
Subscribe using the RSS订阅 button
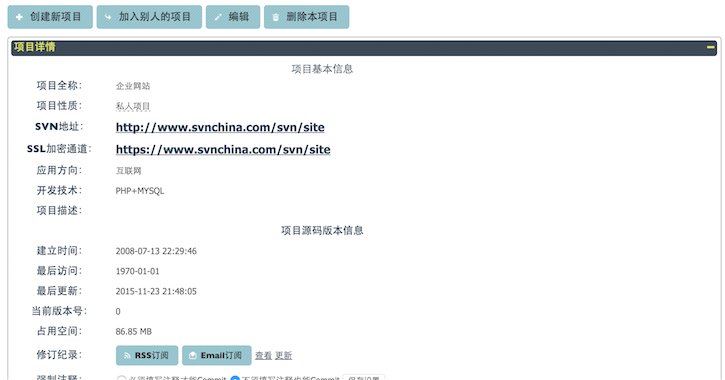147,355
